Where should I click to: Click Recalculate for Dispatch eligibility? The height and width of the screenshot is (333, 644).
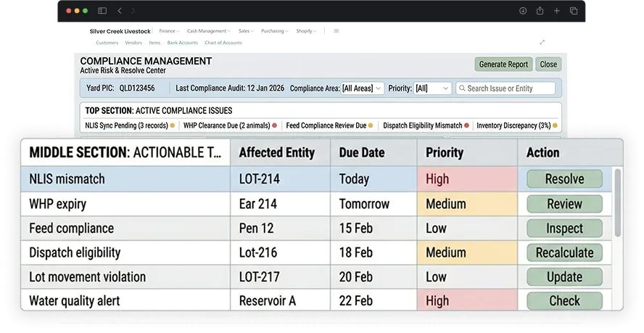[564, 252]
